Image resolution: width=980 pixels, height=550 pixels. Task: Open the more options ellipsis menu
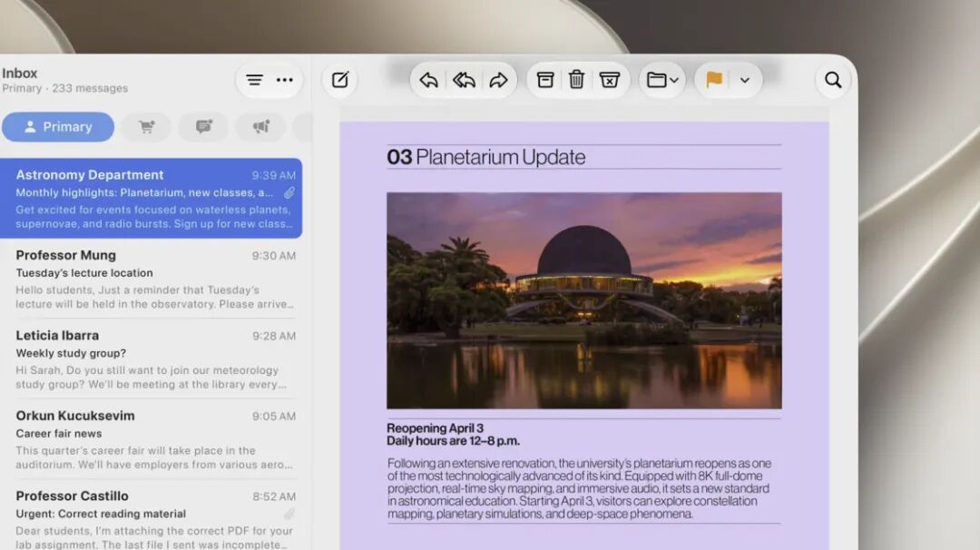click(x=284, y=80)
